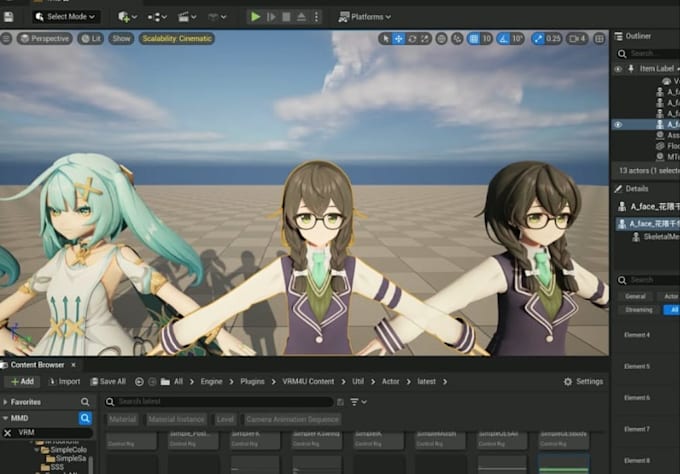Open play options three-dots menu
Image resolution: width=680 pixels, height=474 pixels.
point(316,17)
